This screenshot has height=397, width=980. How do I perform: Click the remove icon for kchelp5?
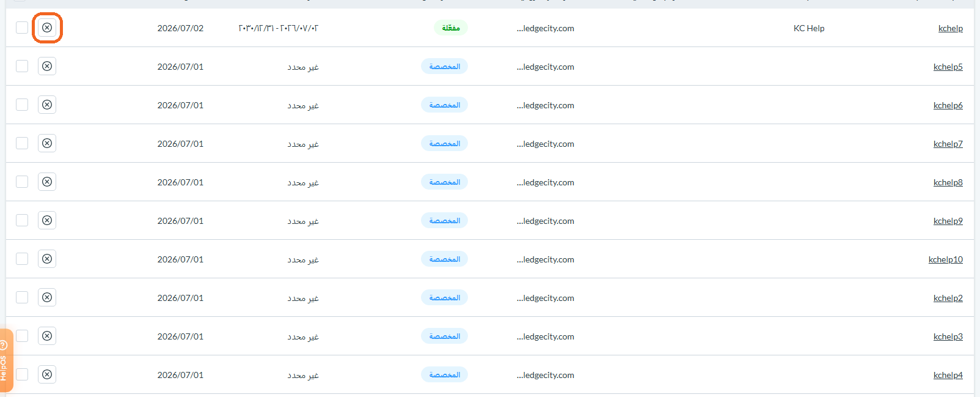pos(47,66)
